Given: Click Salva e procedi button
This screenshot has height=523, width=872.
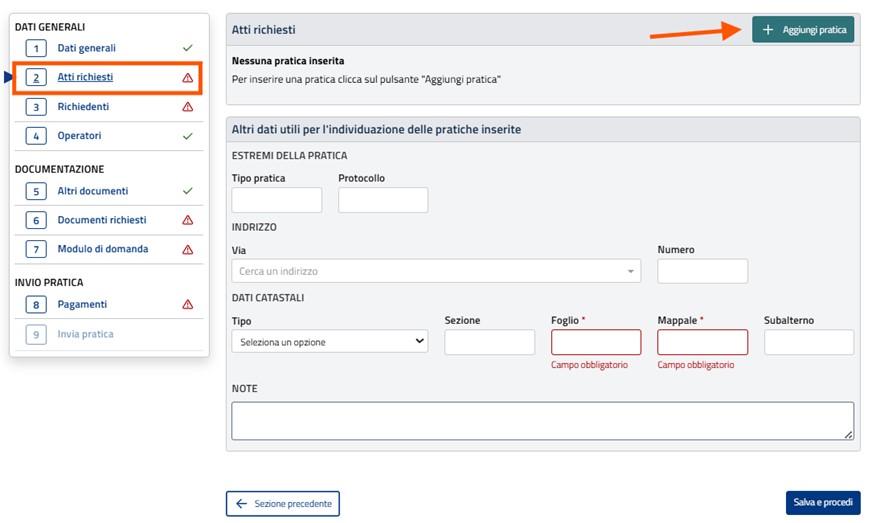Looking at the screenshot, I should point(822,503).
